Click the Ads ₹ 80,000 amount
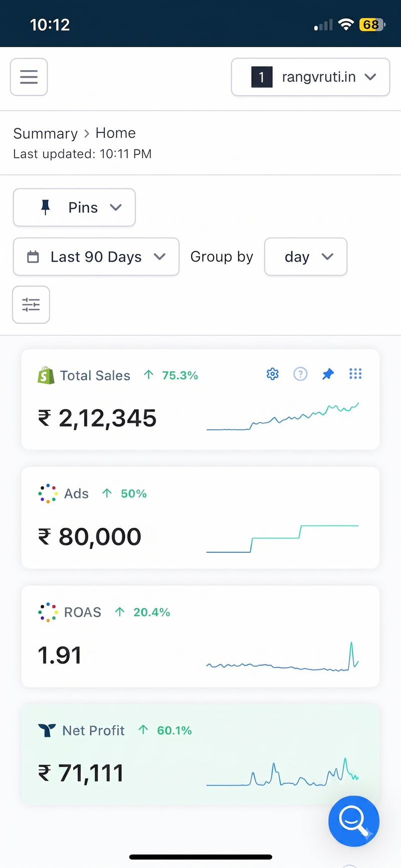 tap(90, 537)
